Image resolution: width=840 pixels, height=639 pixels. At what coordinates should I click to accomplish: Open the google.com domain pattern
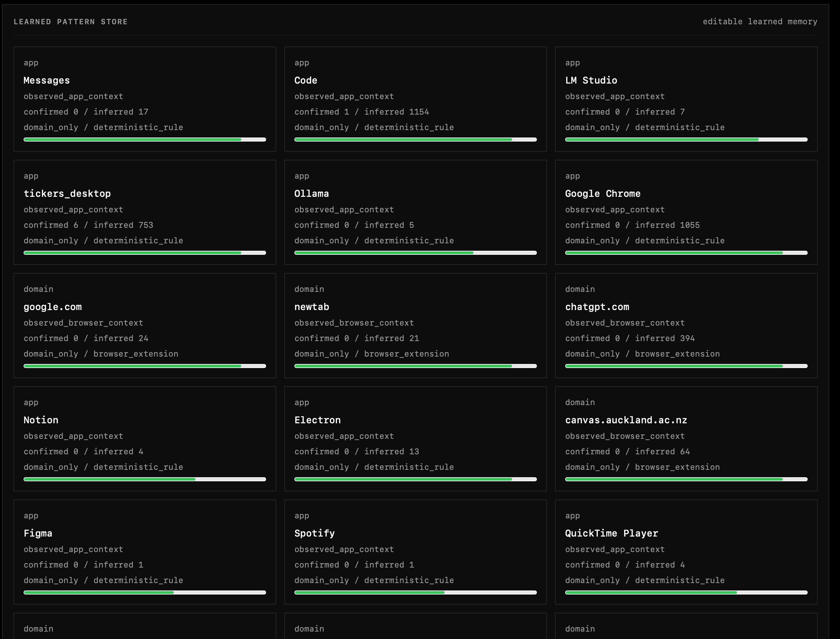pos(144,326)
